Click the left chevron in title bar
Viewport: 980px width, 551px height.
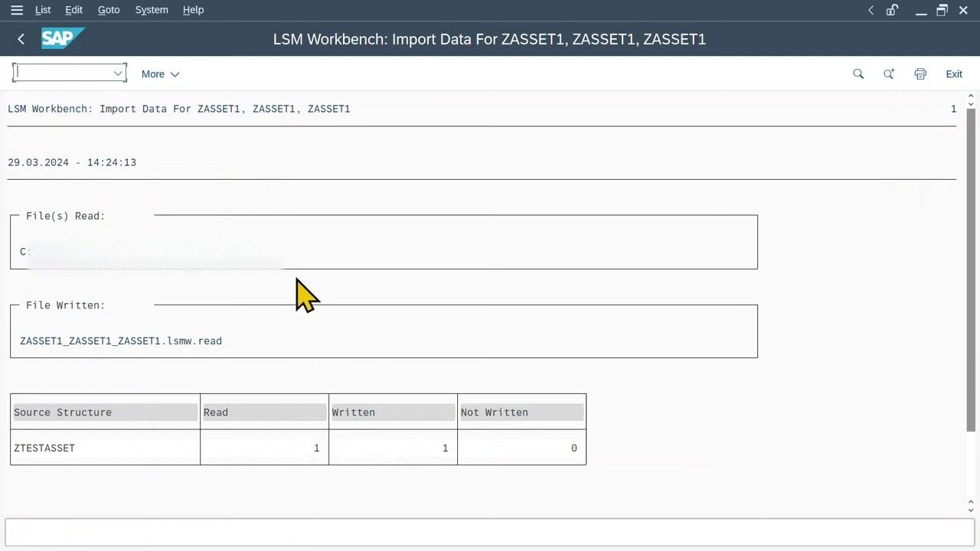[x=871, y=10]
